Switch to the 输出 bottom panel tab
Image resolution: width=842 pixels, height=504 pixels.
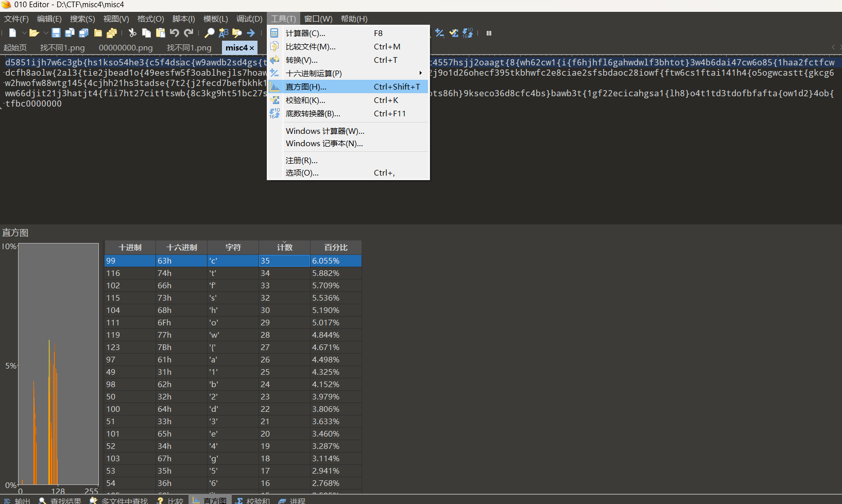pyautogui.click(x=18, y=500)
